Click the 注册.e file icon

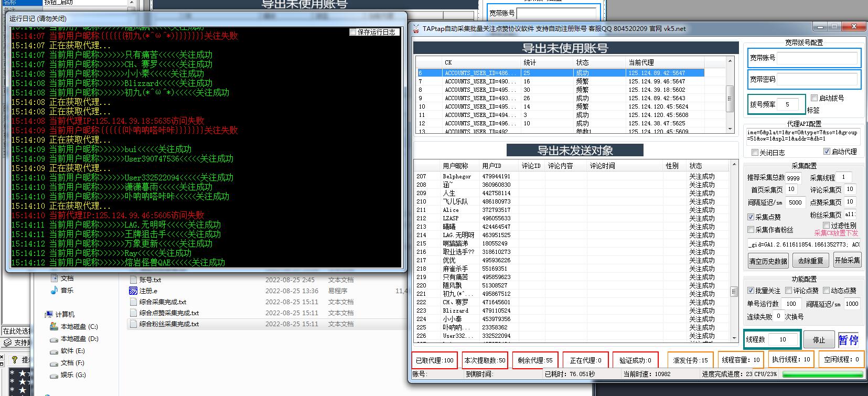pyautogui.click(x=133, y=291)
